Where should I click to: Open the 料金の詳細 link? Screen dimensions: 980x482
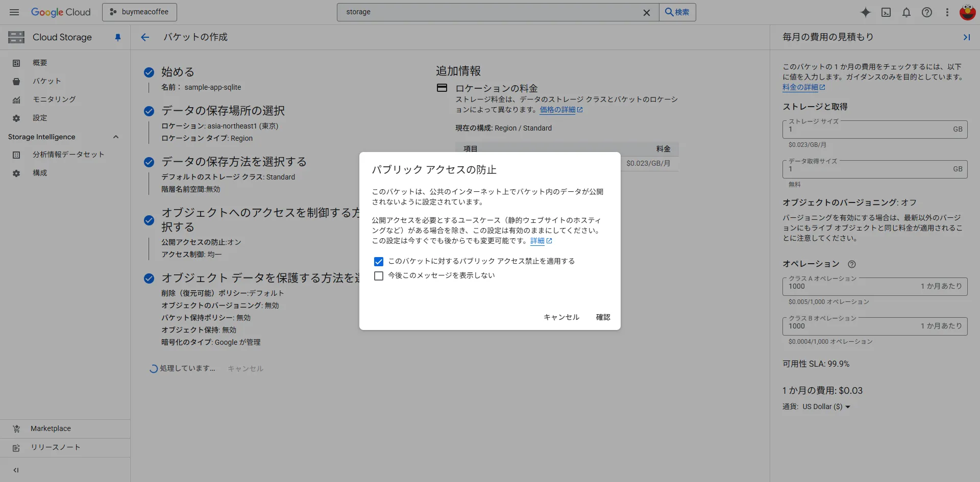pos(804,87)
